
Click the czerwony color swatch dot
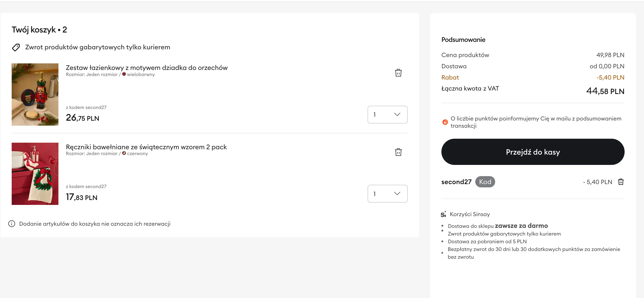pyautogui.click(x=124, y=153)
